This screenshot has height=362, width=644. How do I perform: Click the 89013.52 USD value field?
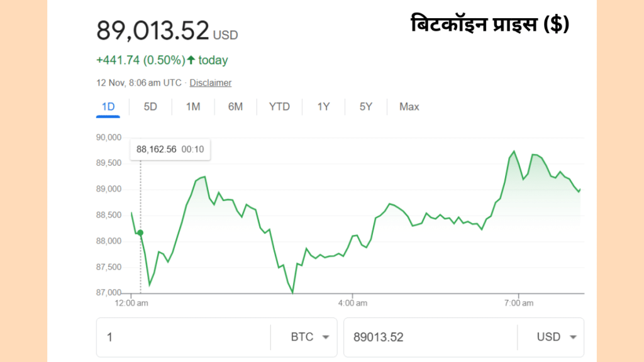click(430, 337)
